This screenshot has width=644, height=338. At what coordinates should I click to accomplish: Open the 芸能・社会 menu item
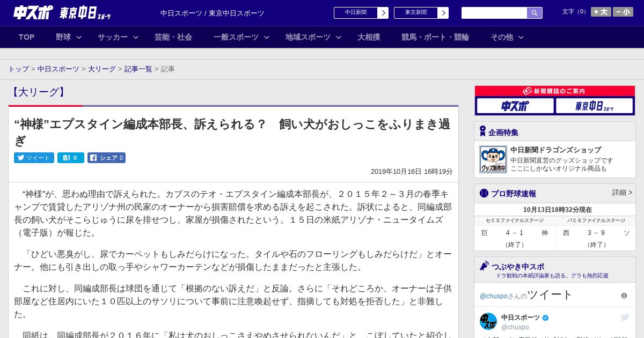coord(173,37)
